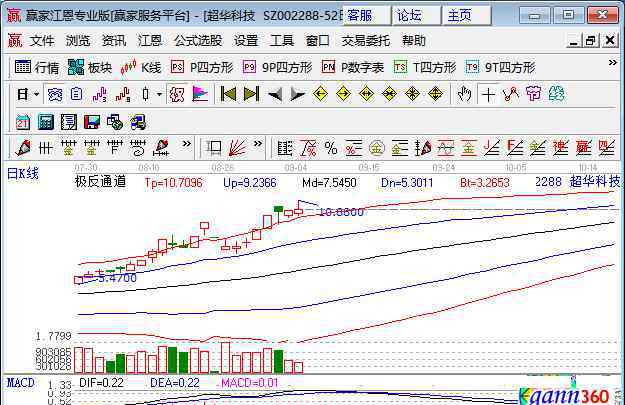This screenshot has width=625, height=405.
Task: Expand the drawing tools overflow chevron
Action: pyautogui.click(x=186, y=144)
